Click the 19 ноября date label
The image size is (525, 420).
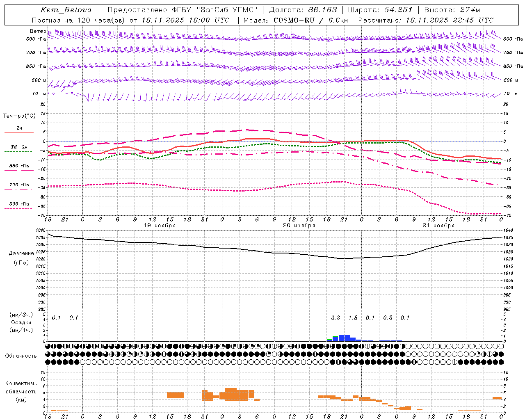point(160,225)
